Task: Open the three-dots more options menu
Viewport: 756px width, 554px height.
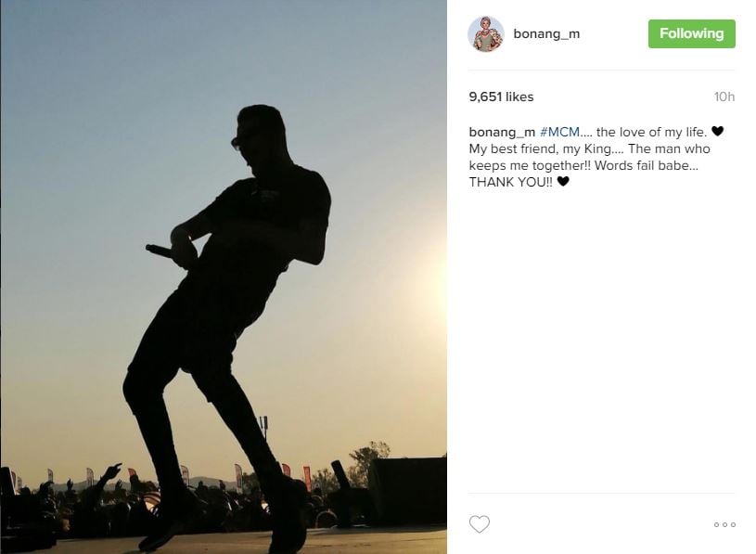Action: pos(724,524)
